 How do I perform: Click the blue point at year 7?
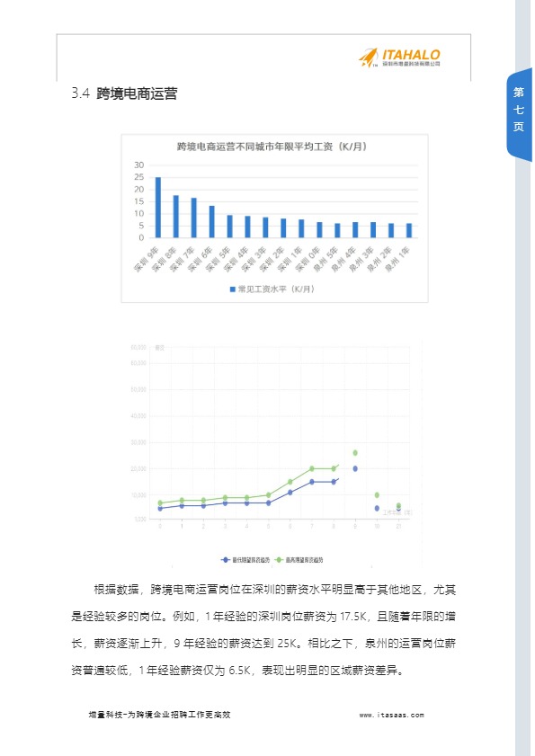click(312, 482)
